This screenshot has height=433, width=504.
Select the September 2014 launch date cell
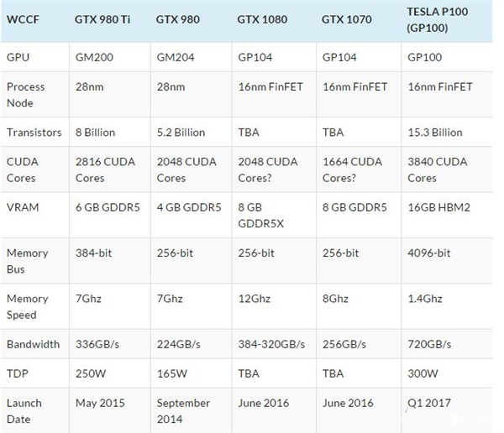(185, 410)
